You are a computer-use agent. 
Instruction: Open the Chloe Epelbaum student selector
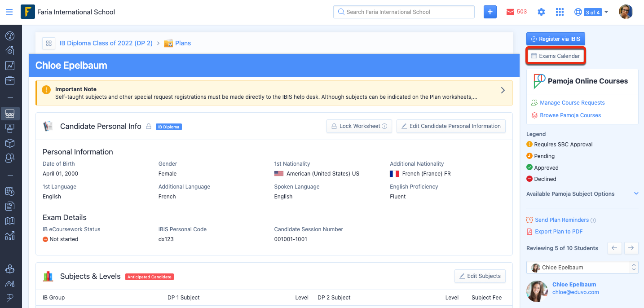coord(582,268)
